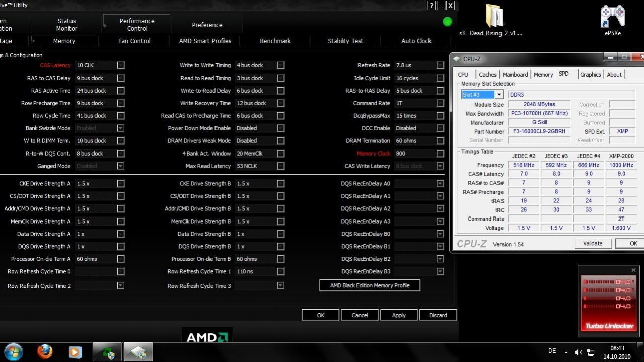This screenshot has height=362, width=644.
Task: Expand the DQS RecEnDelay B3 dropdown
Action: (x=441, y=272)
